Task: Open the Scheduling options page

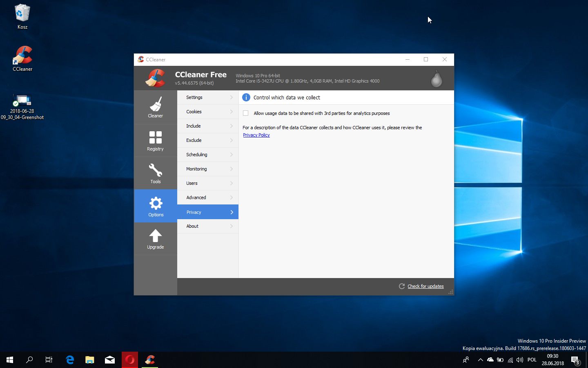Action: coord(197,155)
